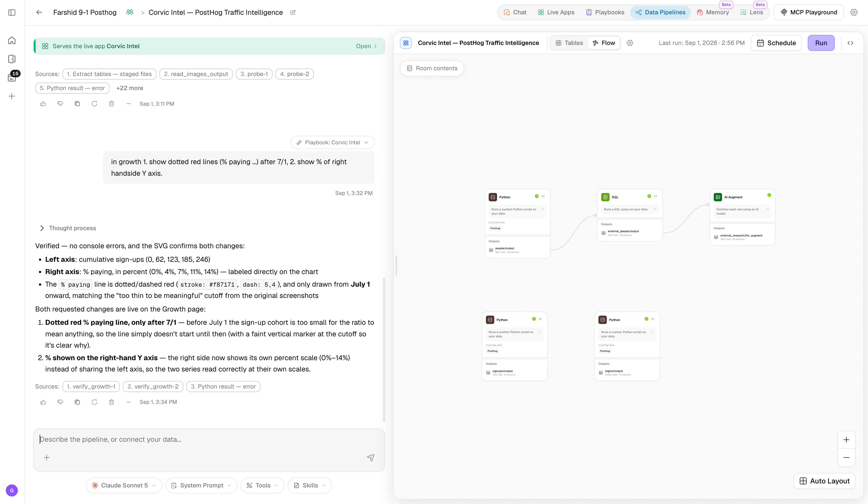This screenshot has width=868, height=504.
Task: Open the user avatar G menu
Action: [x=12, y=490]
